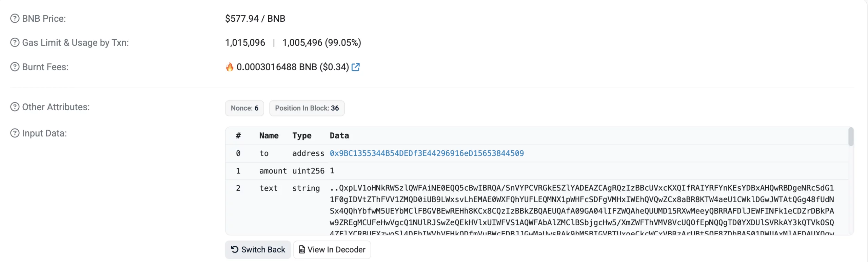Click the Data column header
Screen dimensions: 868x262
[x=339, y=136]
